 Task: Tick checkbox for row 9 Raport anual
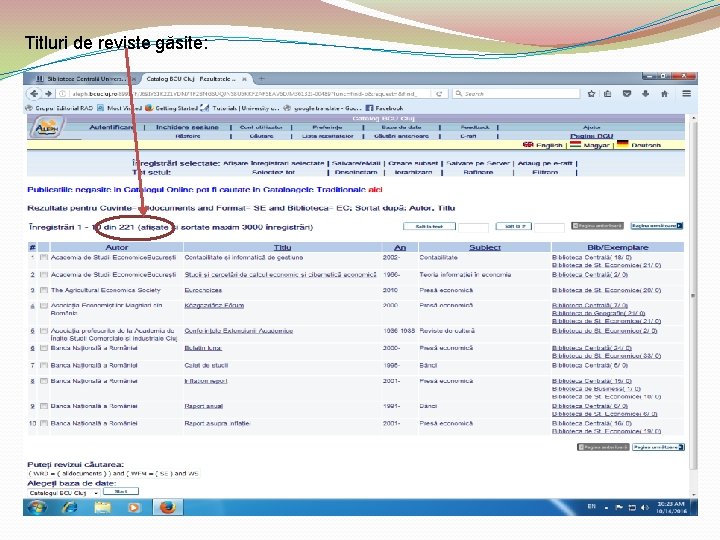click(44, 406)
